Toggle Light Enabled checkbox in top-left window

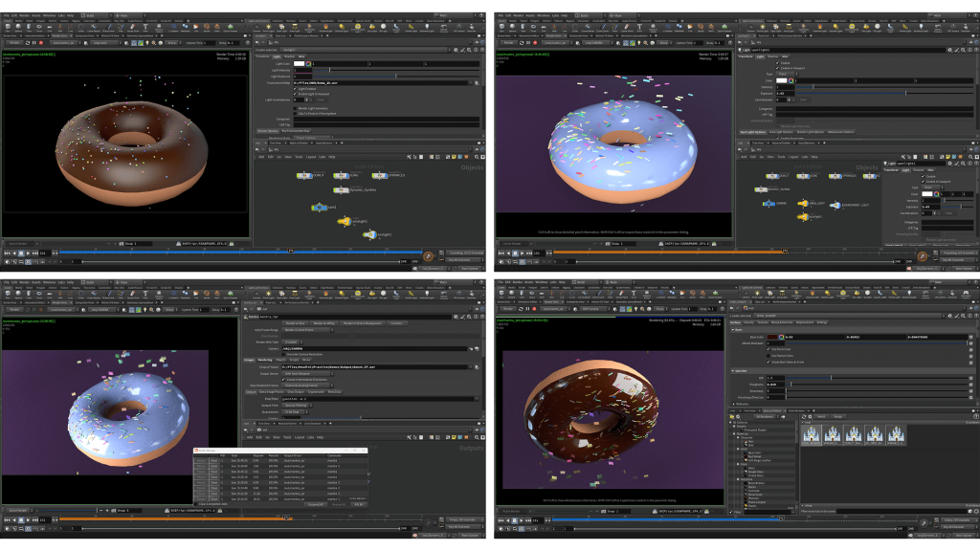pos(296,89)
